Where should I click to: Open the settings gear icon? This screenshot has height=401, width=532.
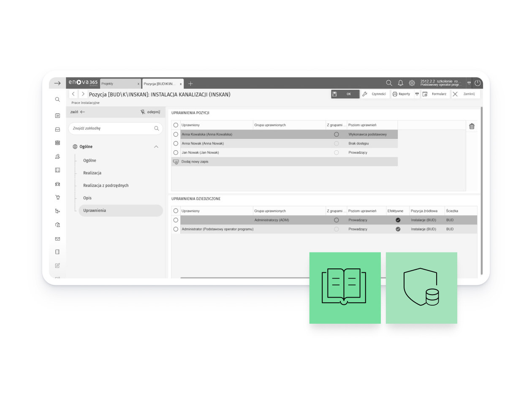412,83
